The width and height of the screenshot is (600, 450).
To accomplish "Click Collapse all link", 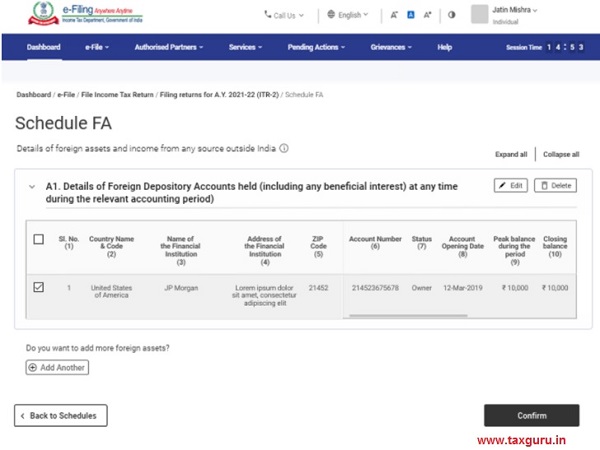I will [561, 154].
